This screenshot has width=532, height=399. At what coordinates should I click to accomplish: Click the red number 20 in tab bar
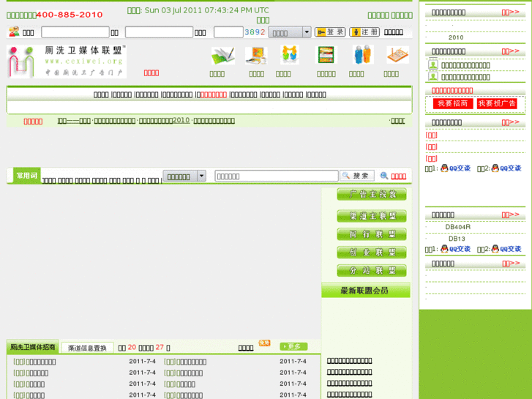click(x=132, y=347)
